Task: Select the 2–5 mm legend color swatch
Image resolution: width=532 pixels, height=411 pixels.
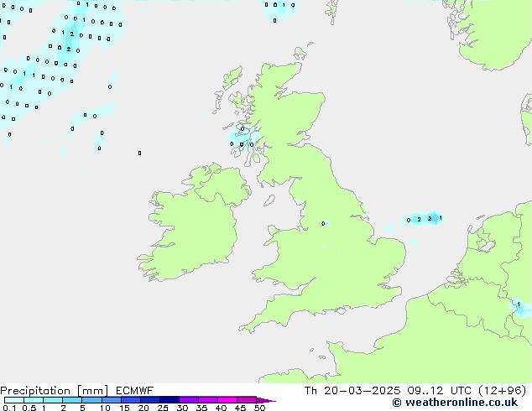Action: click(72, 400)
